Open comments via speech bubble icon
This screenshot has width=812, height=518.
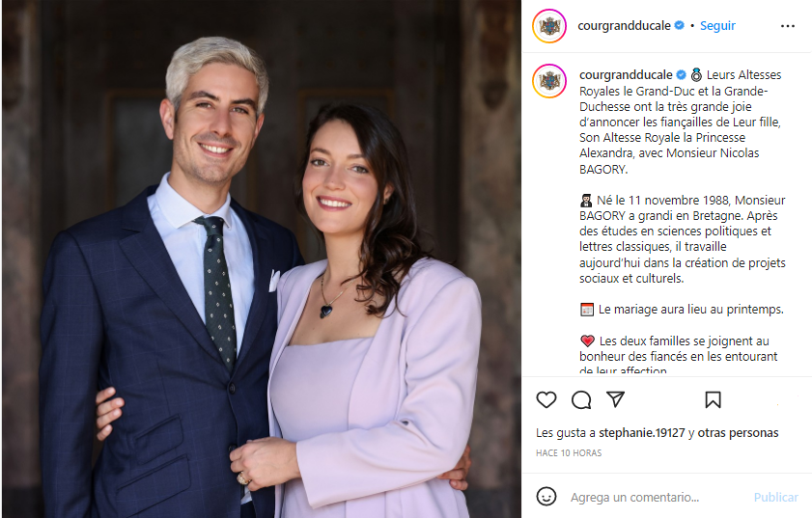[x=581, y=399]
